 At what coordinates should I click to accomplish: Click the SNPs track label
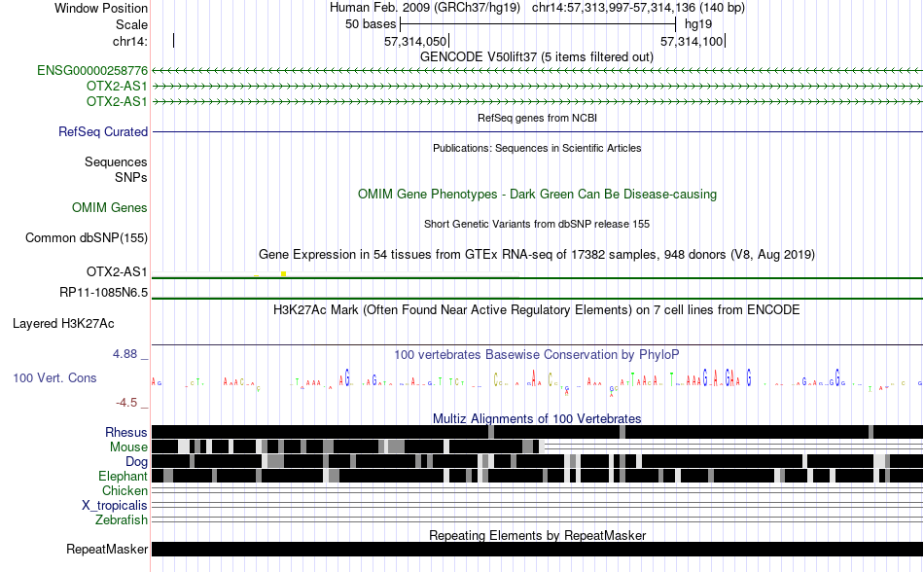pos(131,177)
